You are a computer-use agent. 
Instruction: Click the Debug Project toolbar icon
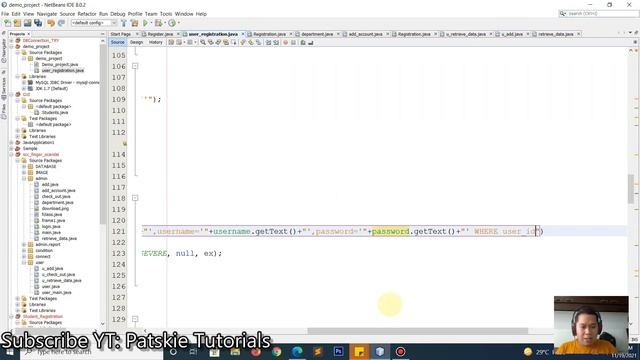pyautogui.click(x=158, y=23)
